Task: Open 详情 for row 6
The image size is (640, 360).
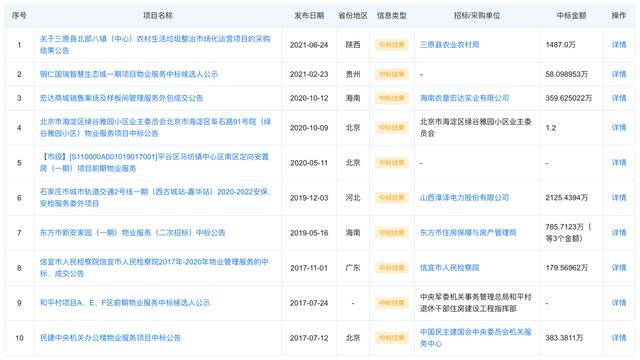Action: (x=619, y=198)
